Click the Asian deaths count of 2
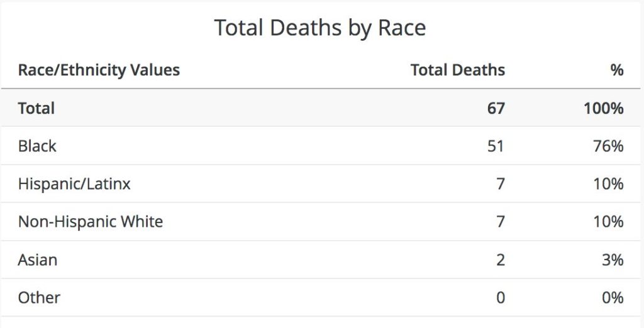Image resolution: width=644 pixels, height=328 pixels. 500,260
